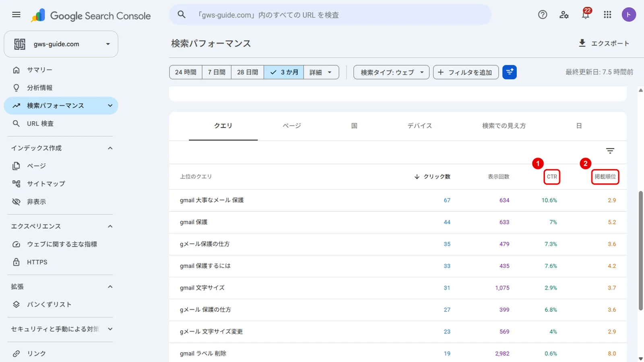644x362 pixels.
Task: Open the hamburger main menu
Action: [16, 15]
